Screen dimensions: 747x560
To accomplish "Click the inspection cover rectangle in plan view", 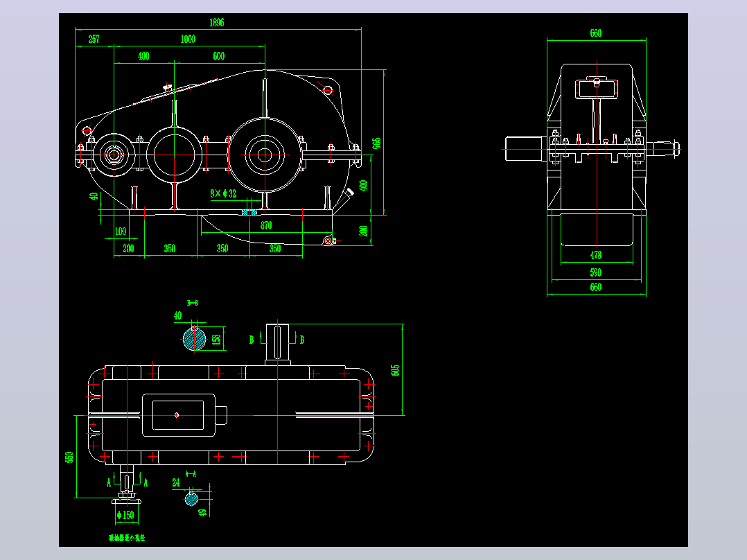I will pyautogui.click(x=178, y=415).
